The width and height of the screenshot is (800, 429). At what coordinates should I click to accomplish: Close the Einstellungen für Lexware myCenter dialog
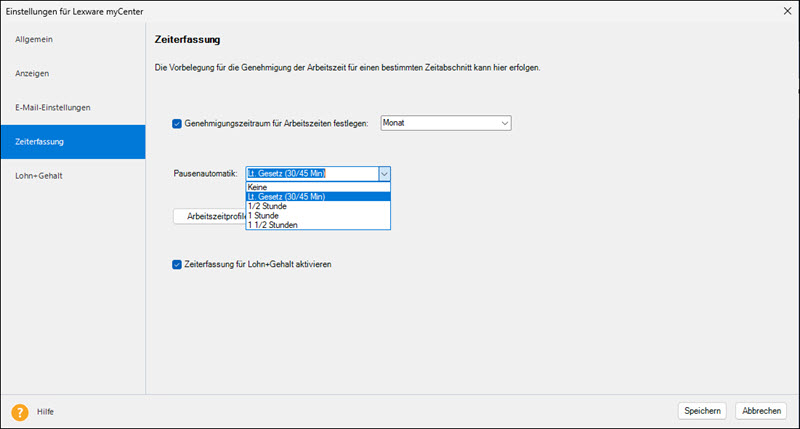pyautogui.click(x=787, y=11)
